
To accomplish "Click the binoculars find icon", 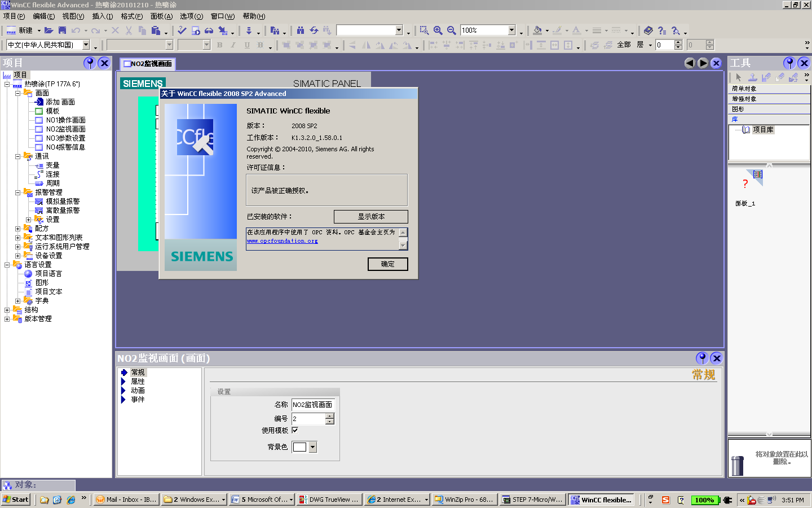I will click(301, 30).
